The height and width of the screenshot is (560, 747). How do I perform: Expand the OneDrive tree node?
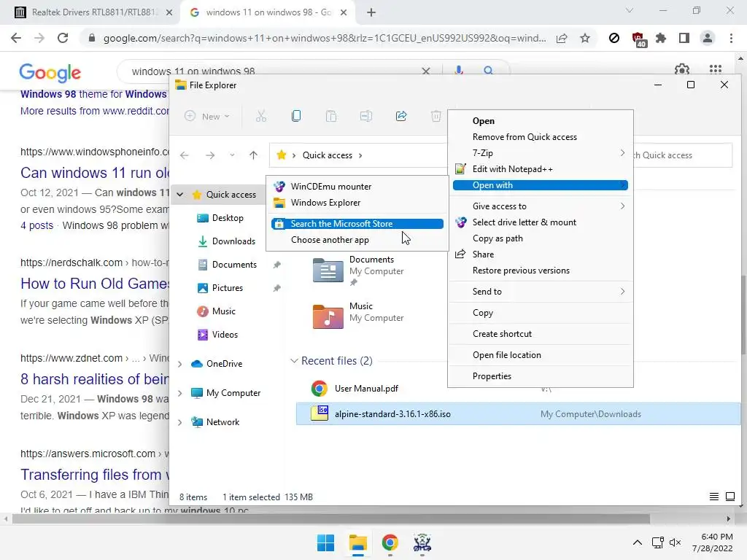[x=179, y=364]
